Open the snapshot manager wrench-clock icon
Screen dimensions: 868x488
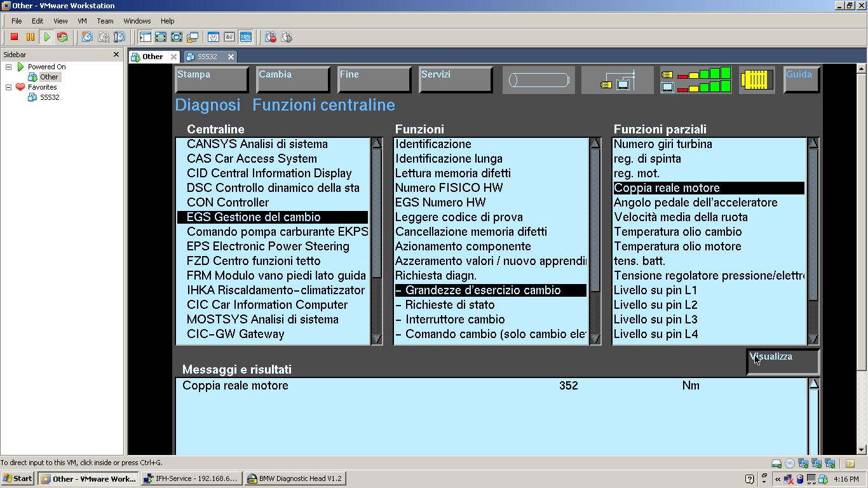pos(119,37)
